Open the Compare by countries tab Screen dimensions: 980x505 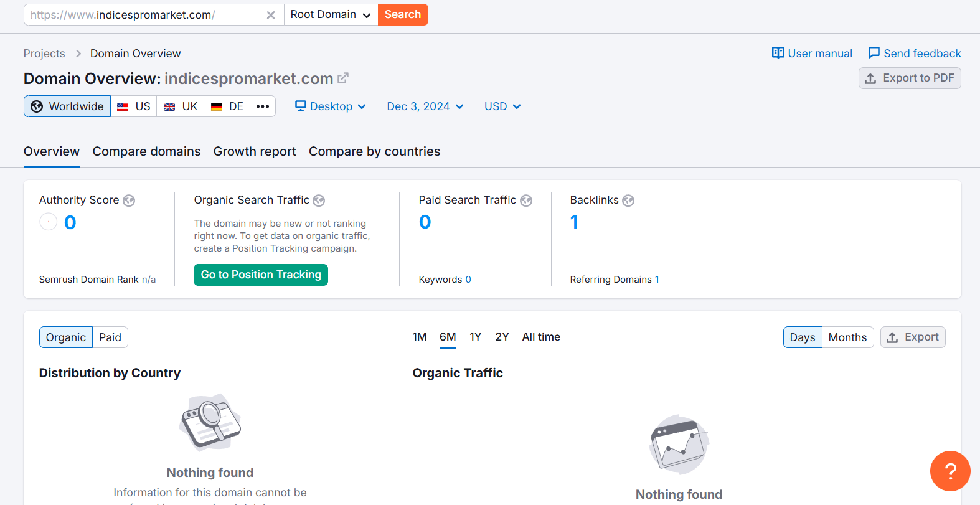(374, 151)
